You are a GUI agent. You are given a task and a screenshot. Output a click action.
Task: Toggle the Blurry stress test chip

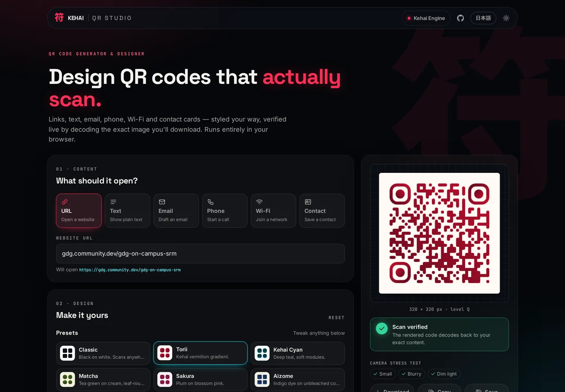pos(411,374)
